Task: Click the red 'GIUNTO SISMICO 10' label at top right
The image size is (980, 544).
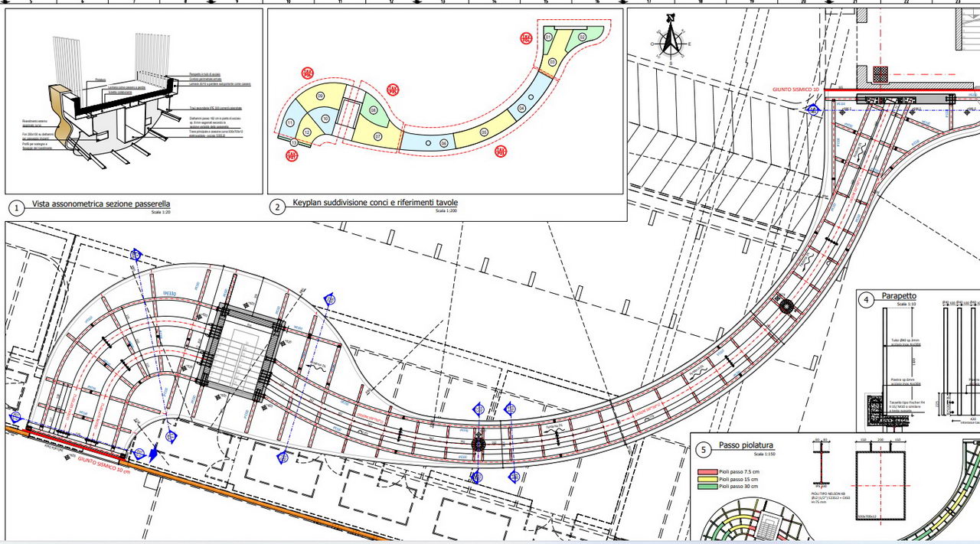Action: pyautogui.click(x=795, y=90)
